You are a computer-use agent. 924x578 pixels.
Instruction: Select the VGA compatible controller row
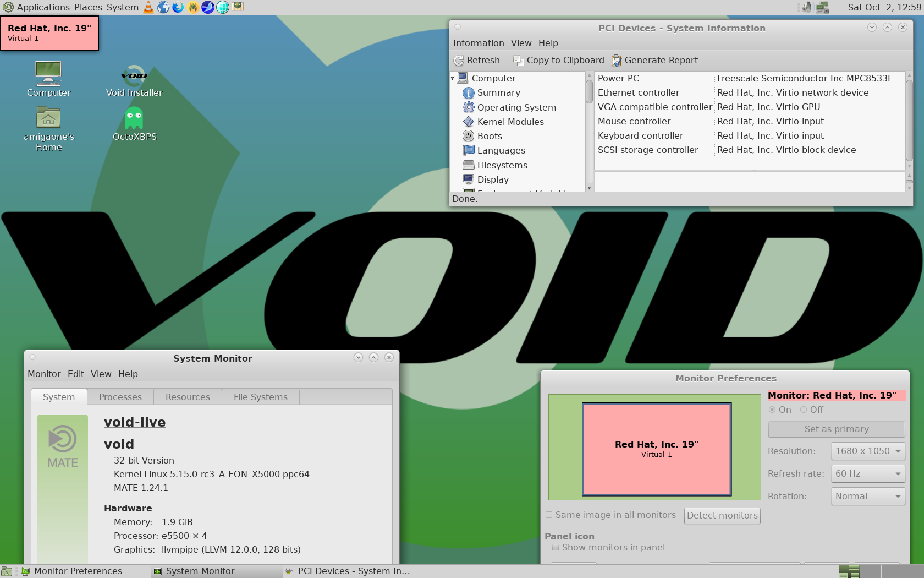click(x=749, y=107)
